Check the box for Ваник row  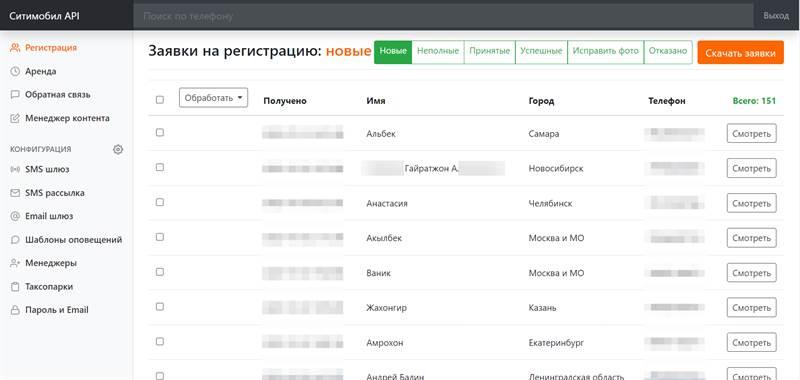pos(160,272)
